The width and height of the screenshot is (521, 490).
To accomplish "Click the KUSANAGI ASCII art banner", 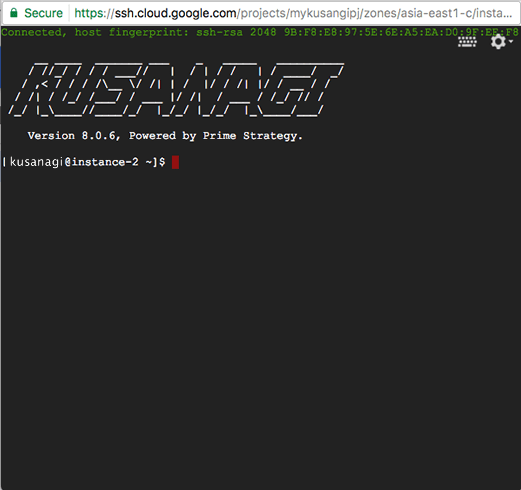I will tap(176, 90).
